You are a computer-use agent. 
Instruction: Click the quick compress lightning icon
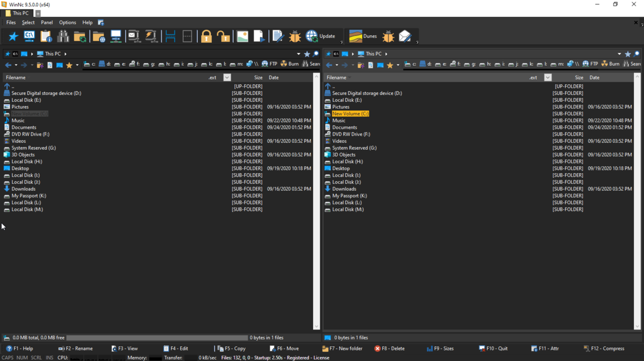tap(151, 36)
